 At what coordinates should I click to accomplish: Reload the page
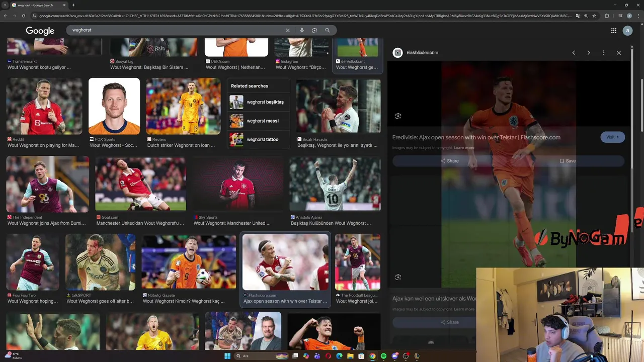pos(23,16)
